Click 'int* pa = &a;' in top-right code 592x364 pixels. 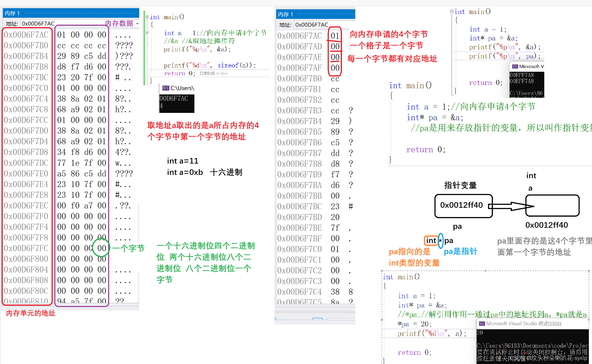(494, 38)
